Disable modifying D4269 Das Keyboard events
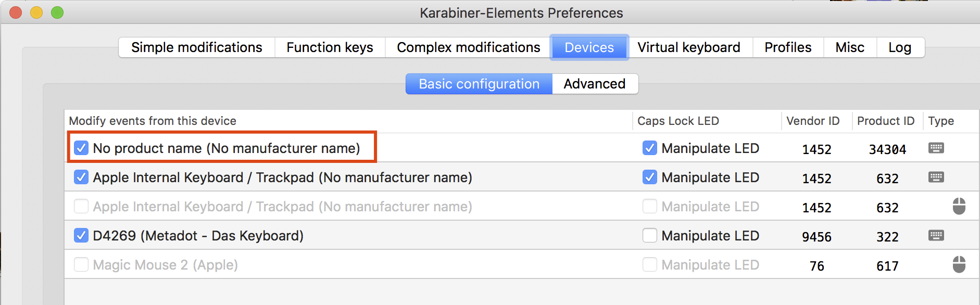This screenshot has width=980, height=305. [x=81, y=236]
